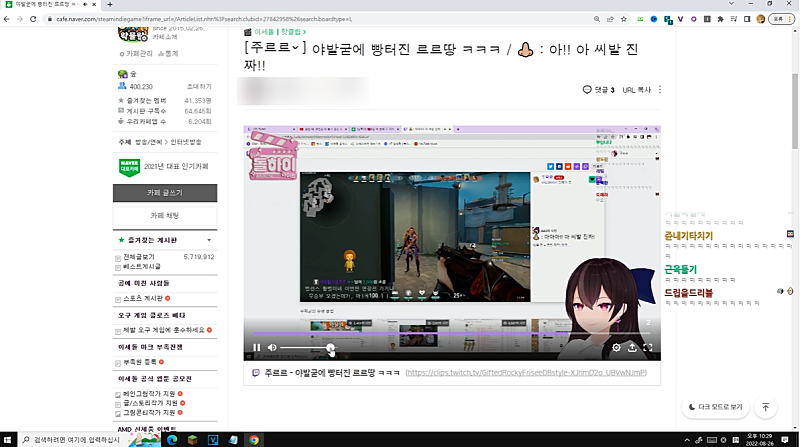
Task: Click the 즐겨찾는 멤버 star entry
Action: coord(146,101)
